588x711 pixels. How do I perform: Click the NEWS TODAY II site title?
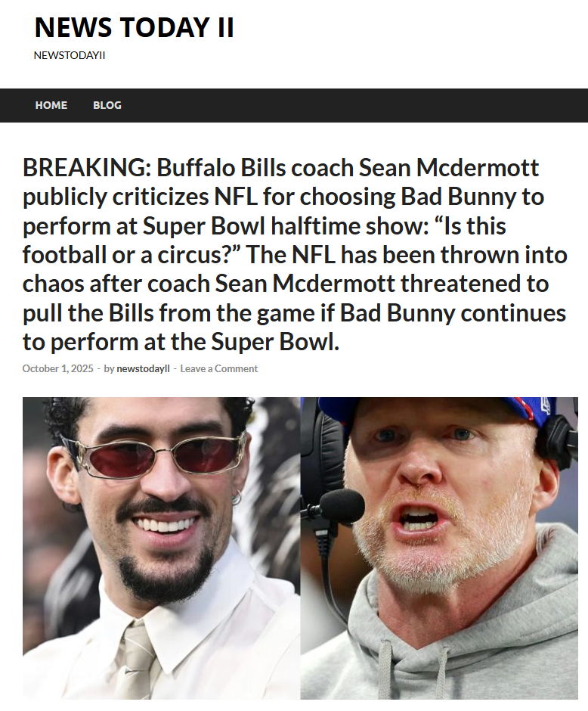134,28
